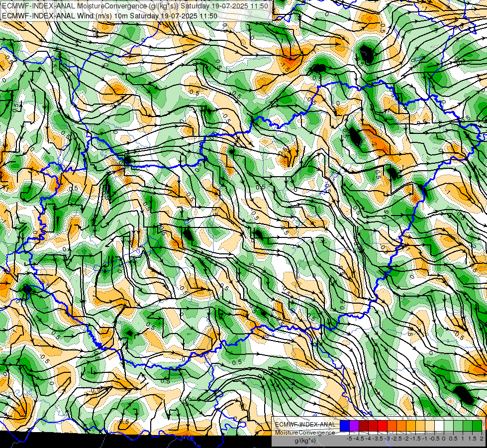
Task: Click the 1.5 tick label on legend scale
Action: pos(473,439)
